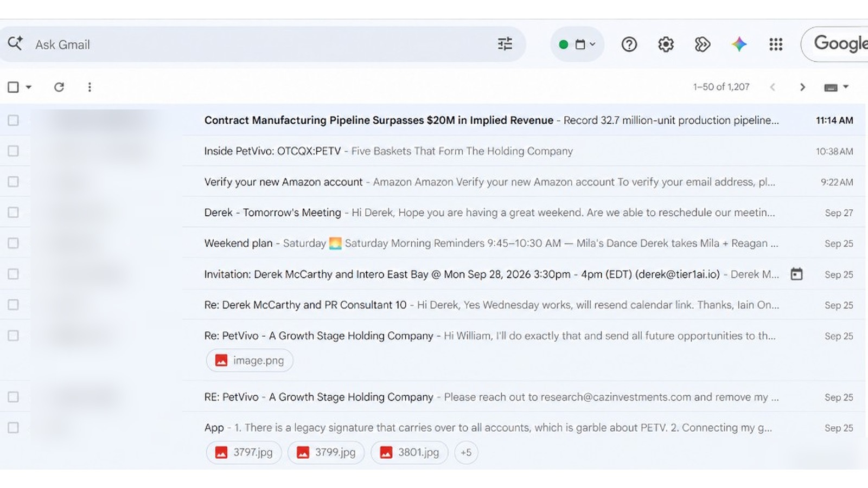
Task: Click the integrations icon beside the settings gear
Action: click(x=703, y=44)
